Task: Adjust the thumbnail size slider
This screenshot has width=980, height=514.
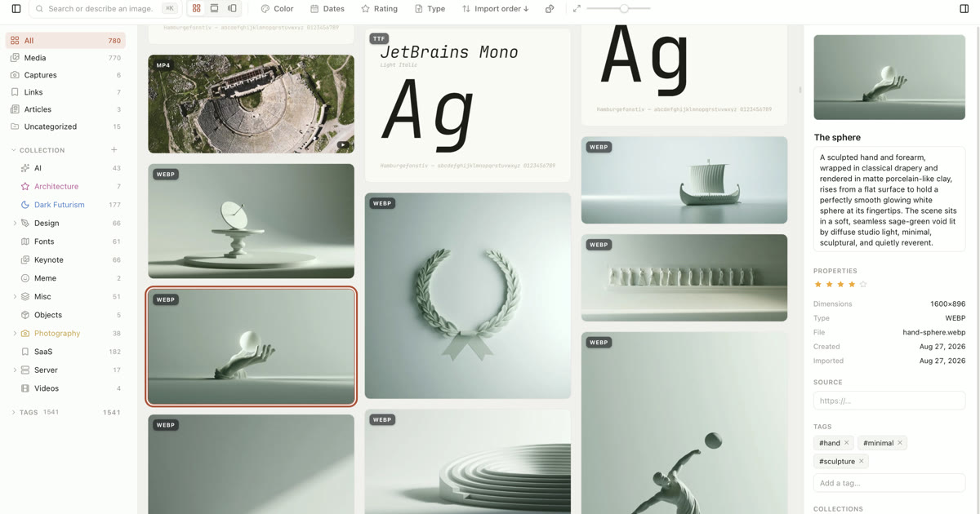Action: [624, 9]
